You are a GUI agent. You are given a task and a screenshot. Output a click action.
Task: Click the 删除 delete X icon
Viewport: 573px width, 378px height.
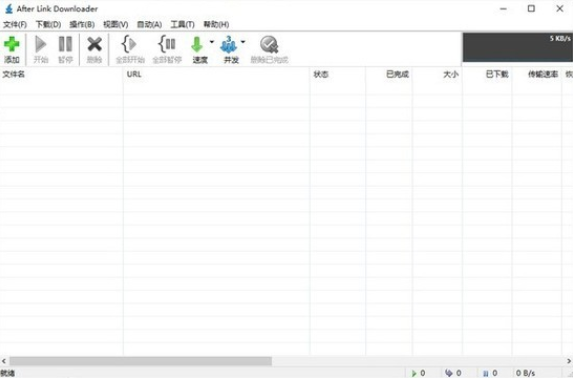94,45
